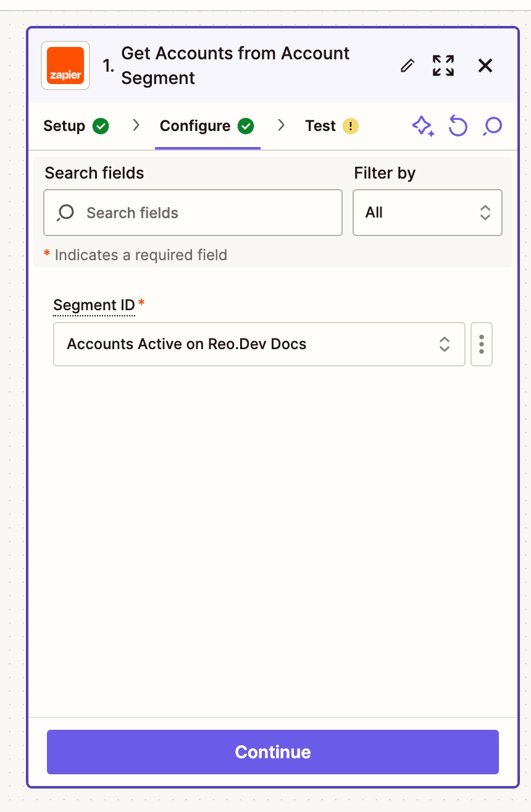531x812 pixels.
Task: Click chevron between Configure and Test
Action: 282,125
